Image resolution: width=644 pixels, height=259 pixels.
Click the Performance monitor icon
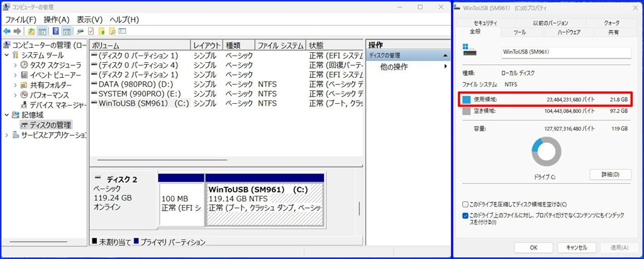pyautogui.click(x=25, y=95)
